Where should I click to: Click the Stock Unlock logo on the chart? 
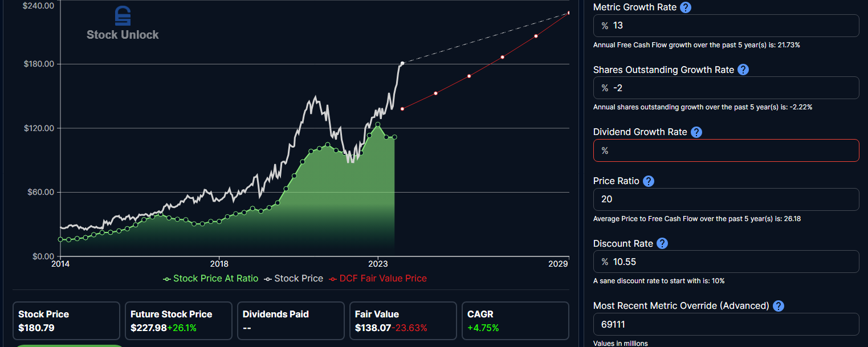point(123,23)
